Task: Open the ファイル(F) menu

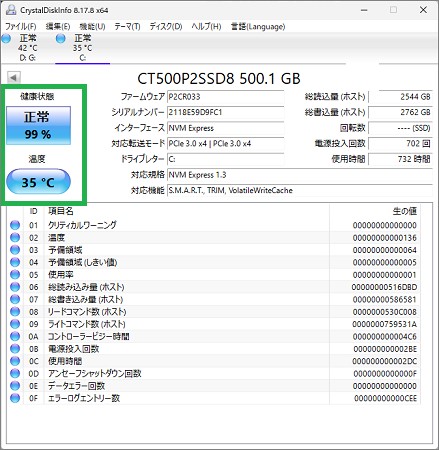Action: point(21,26)
